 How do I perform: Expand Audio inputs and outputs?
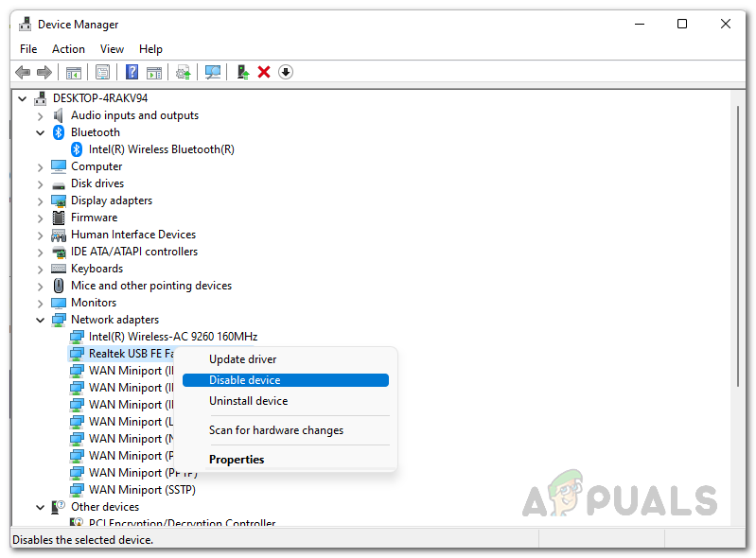[x=40, y=116]
